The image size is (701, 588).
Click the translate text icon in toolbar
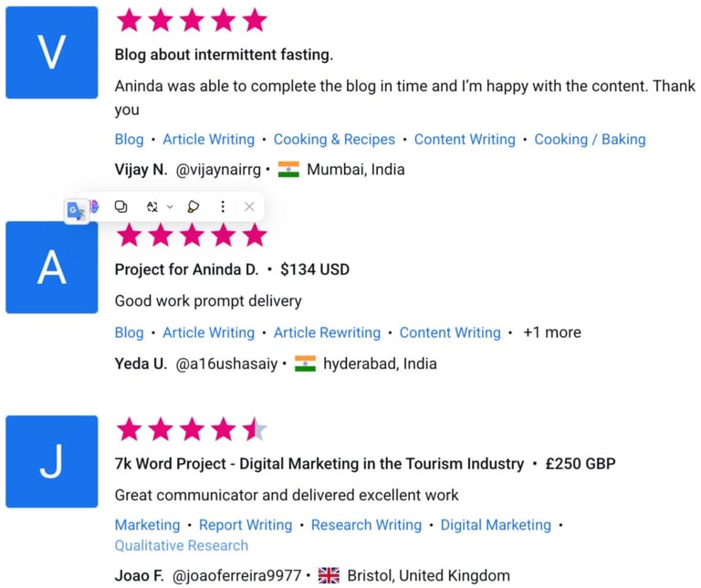coord(152,206)
